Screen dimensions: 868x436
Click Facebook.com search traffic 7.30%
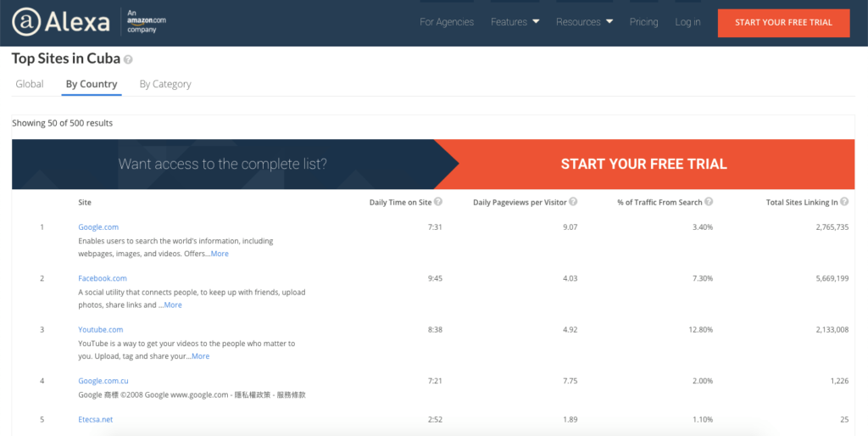[703, 278]
